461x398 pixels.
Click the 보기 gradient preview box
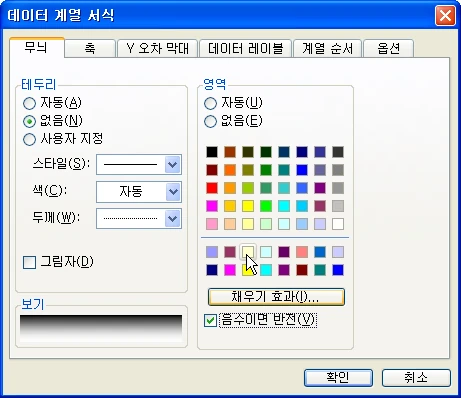pyautogui.click(x=101, y=329)
